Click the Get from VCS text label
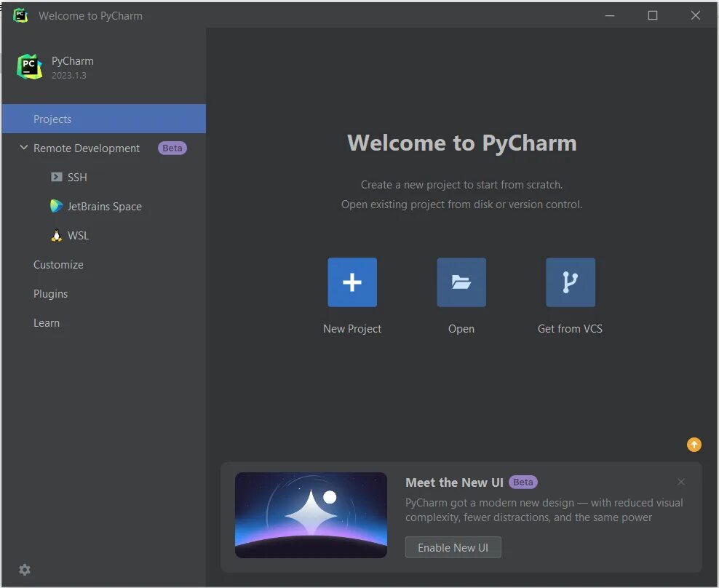The image size is (719, 588). [x=570, y=329]
